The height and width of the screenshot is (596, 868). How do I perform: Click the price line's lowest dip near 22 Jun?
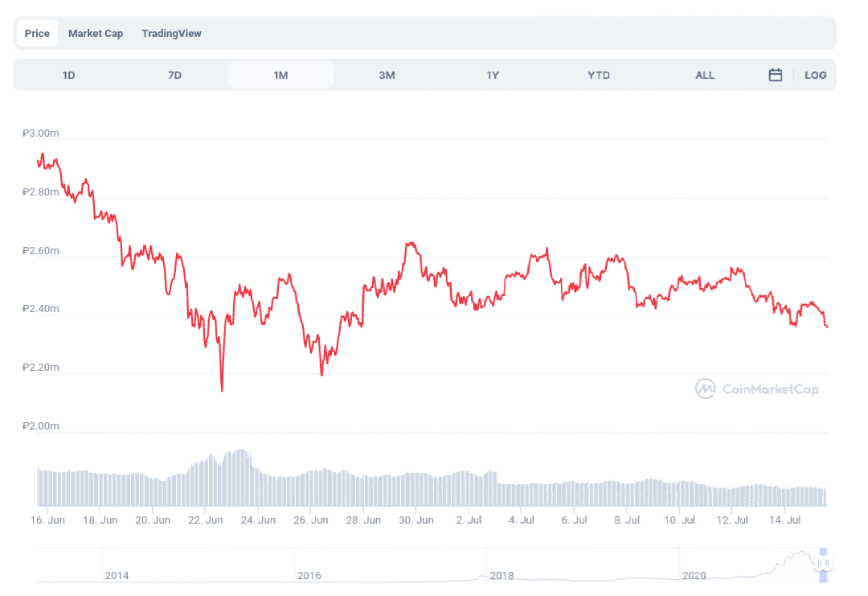[x=222, y=390]
